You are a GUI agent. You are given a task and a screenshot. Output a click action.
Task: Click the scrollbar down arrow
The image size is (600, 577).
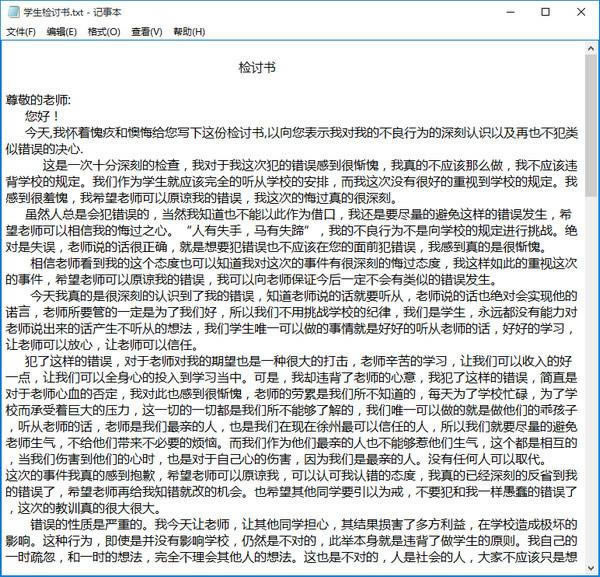tap(590, 568)
